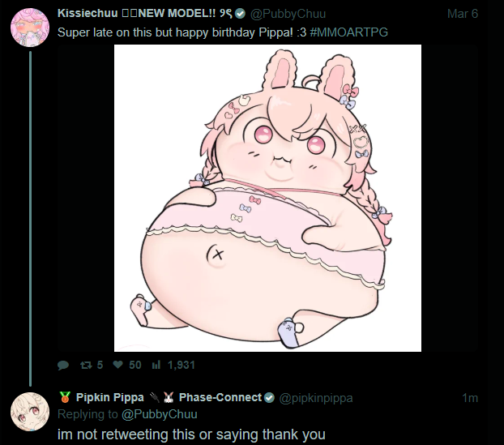Open view analytics bar chart icon
504x445 pixels.
coord(156,365)
